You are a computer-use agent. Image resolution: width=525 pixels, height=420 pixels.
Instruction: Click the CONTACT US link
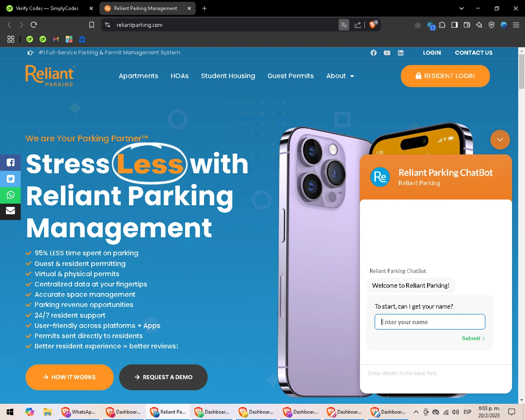click(x=474, y=53)
